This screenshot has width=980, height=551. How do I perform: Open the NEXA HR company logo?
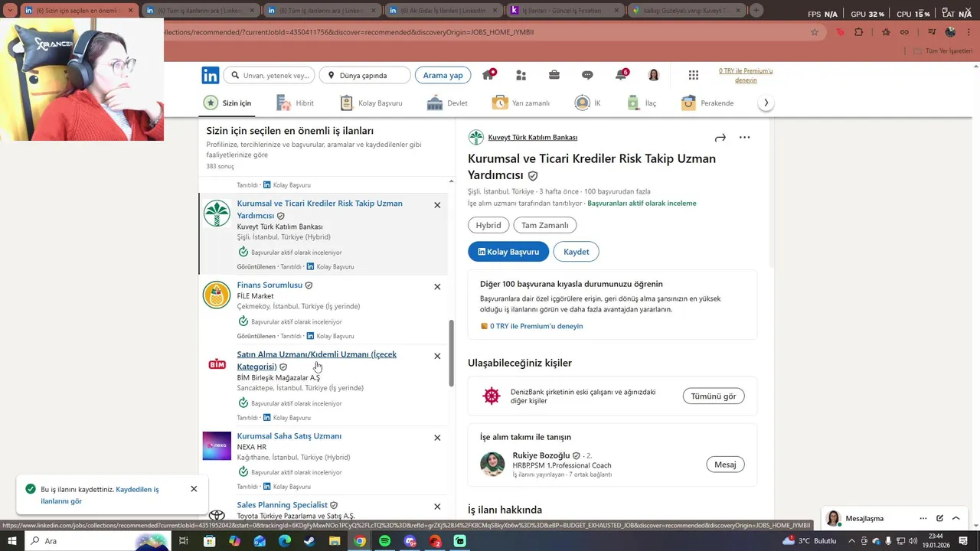coord(217,445)
